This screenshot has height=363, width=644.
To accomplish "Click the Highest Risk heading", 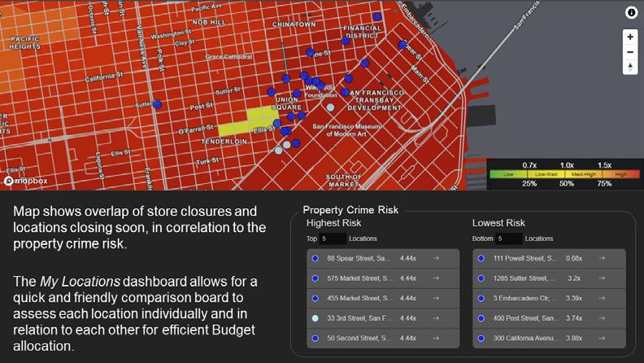I will (333, 223).
